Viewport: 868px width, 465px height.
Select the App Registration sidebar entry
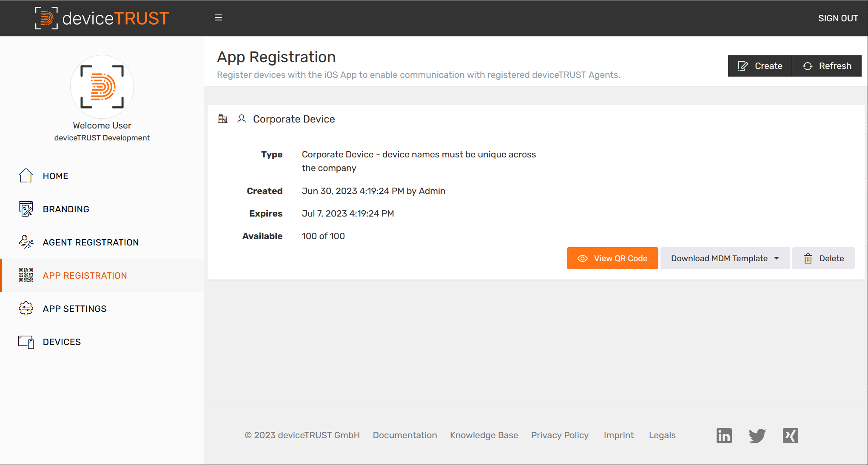coord(85,275)
